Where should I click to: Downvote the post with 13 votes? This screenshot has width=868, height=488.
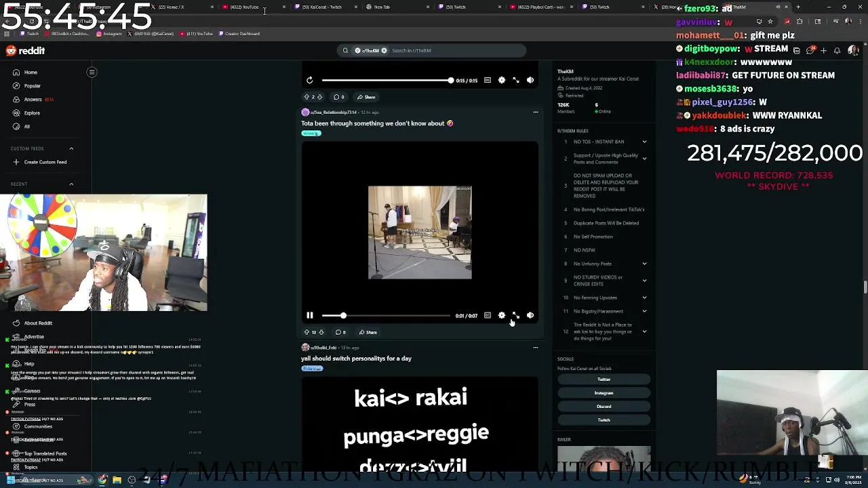[321, 332]
